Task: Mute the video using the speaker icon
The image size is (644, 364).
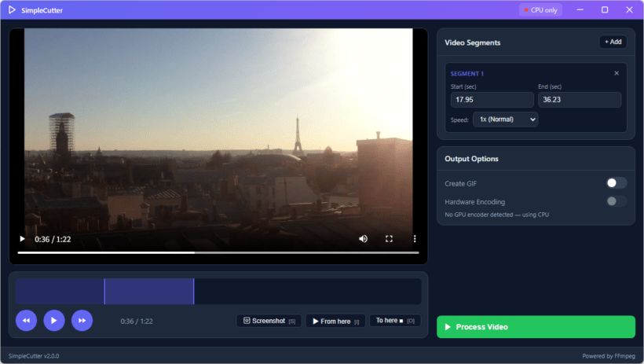Action: pos(363,239)
